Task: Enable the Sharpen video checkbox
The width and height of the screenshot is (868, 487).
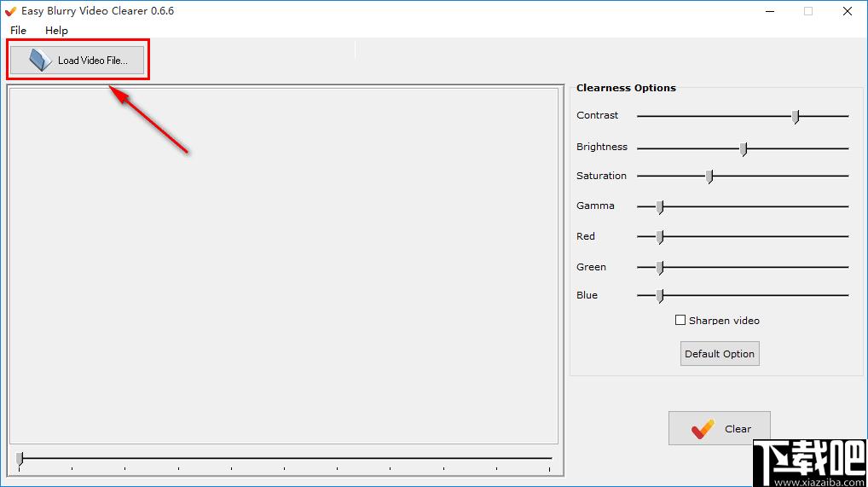Action: tap(680, 320)
